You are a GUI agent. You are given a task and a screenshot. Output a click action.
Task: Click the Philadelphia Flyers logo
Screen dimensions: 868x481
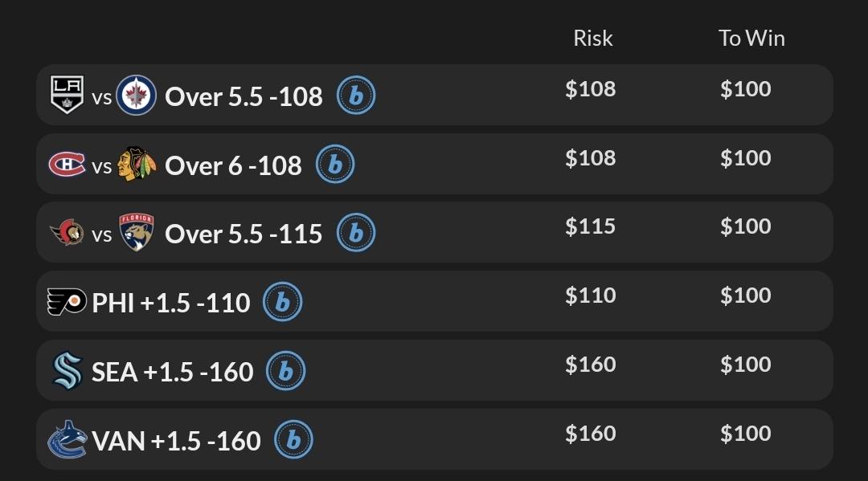tap(67, 303)
